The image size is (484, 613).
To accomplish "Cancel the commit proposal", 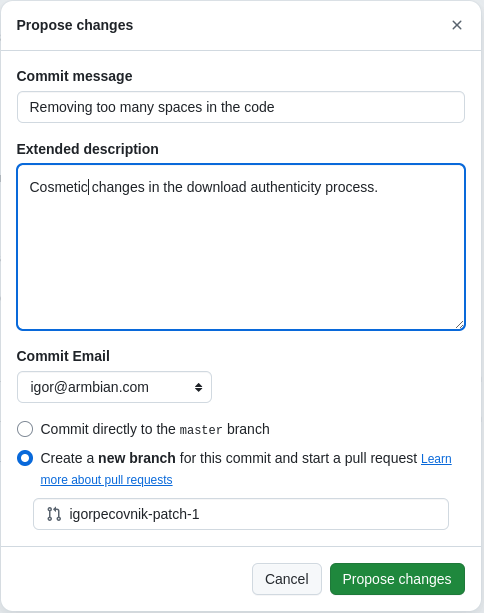I will pos(287,579).
